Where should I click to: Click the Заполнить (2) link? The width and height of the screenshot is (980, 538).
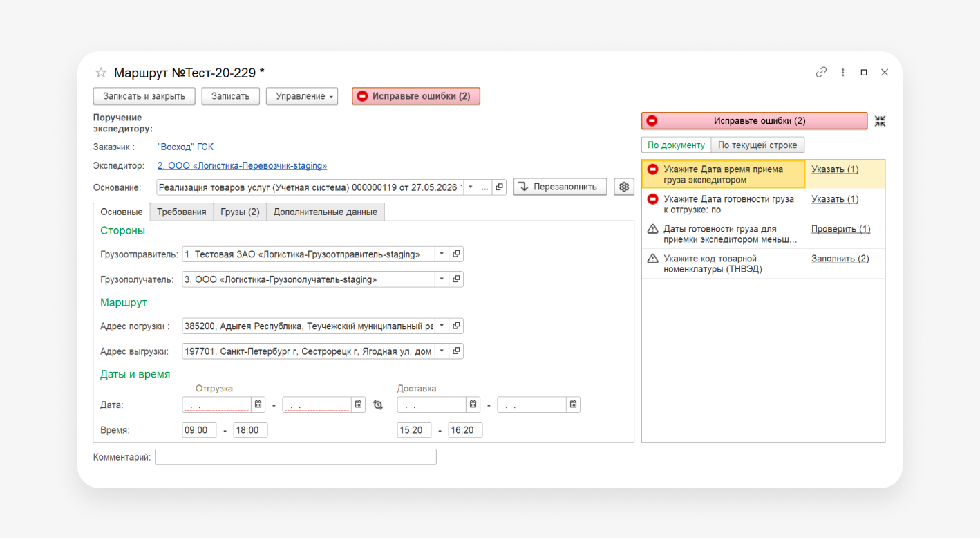pos(840,259)
